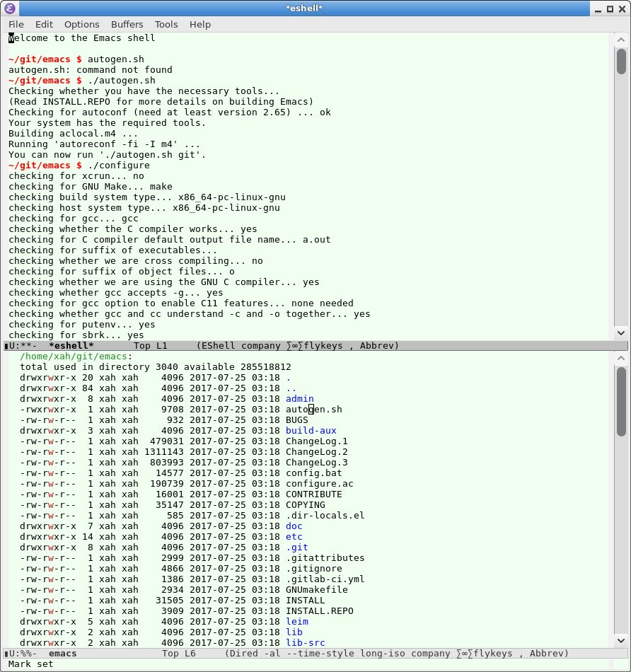This screenshot has height=672, width=631.
Task: Click flykeys minor mode in Dired mode line
Action: [493, 653]
